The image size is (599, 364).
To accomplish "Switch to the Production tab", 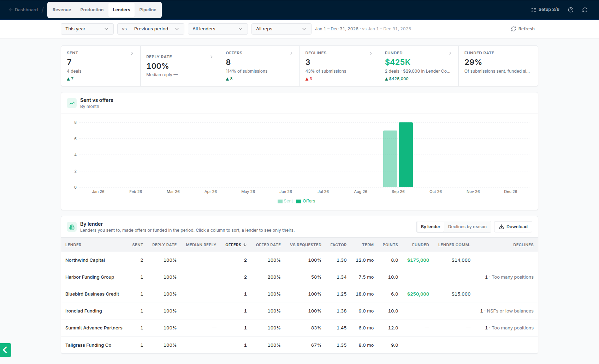I will (92, 10).
